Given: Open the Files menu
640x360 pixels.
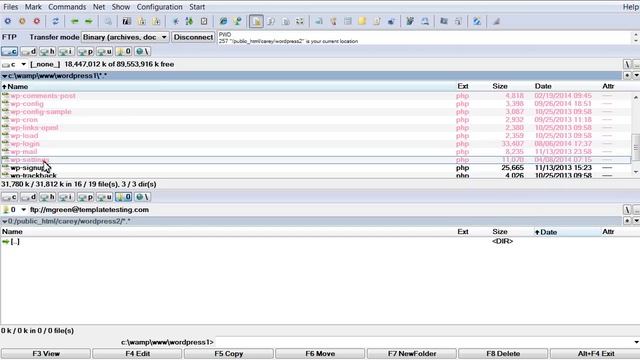Looking at the screenshot, I should (11, 7).
